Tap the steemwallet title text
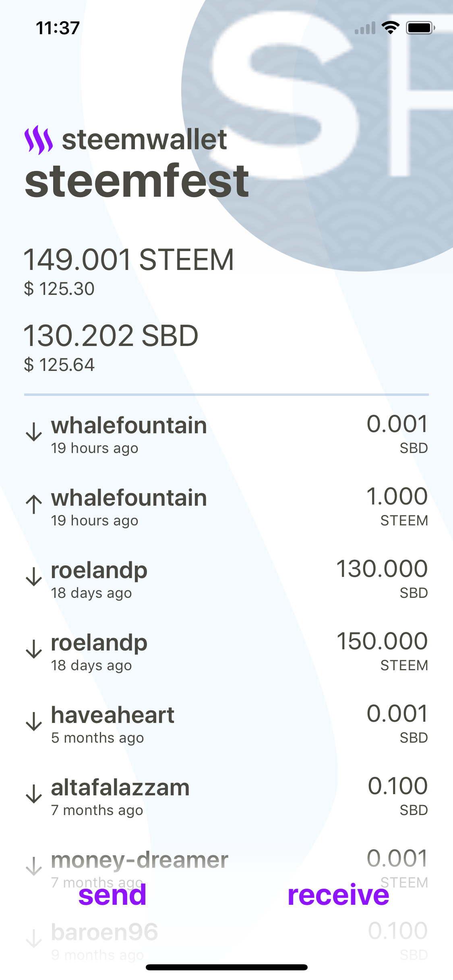Screen dimensions: 453x980 click(144, 140)
